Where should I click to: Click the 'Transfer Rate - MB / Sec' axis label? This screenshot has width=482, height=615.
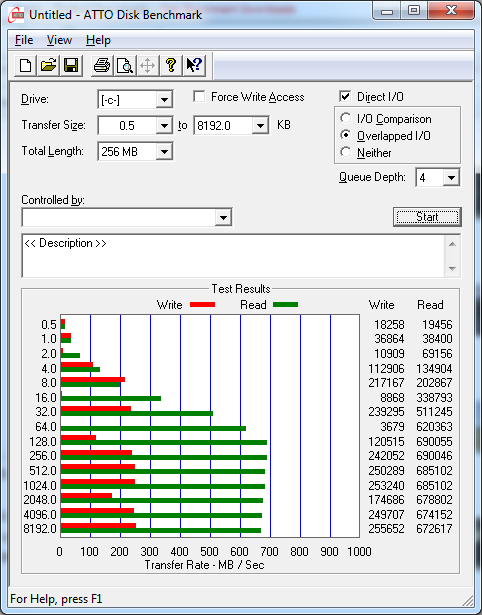[204, 565]
